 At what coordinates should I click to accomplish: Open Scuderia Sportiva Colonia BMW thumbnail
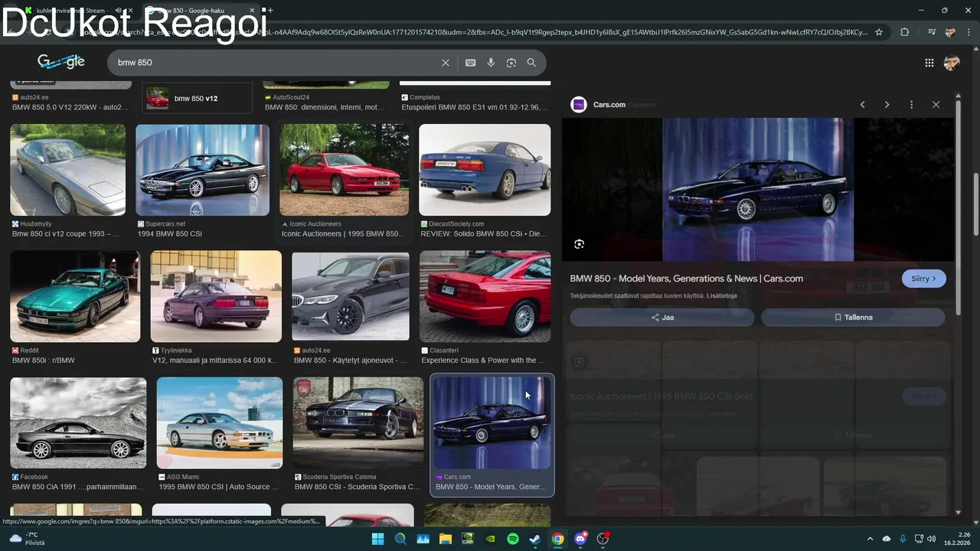(x=358, y=422)
